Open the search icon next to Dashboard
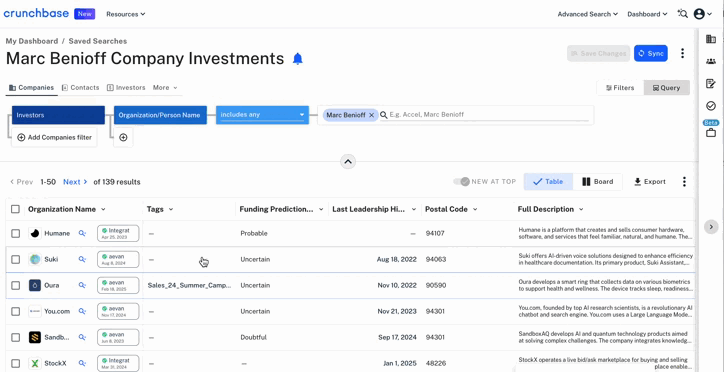 [682, 14]
